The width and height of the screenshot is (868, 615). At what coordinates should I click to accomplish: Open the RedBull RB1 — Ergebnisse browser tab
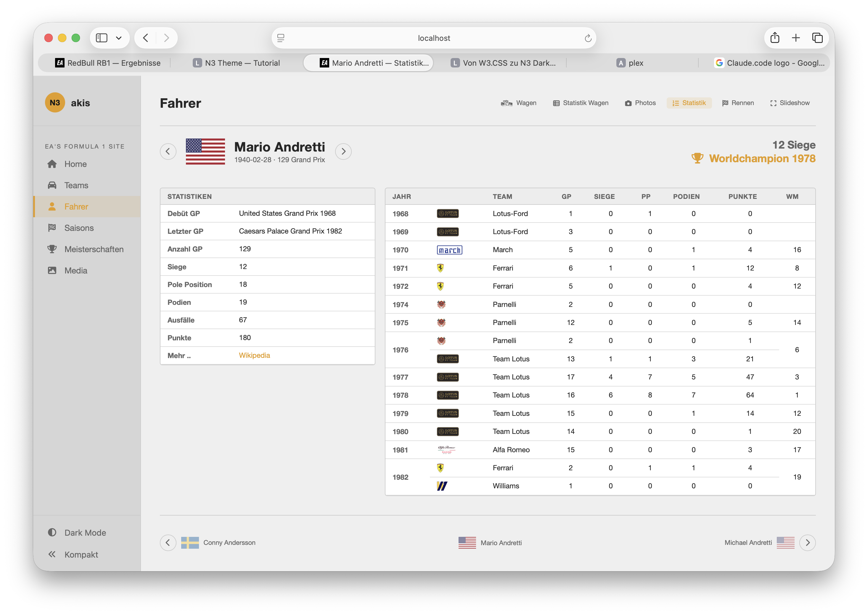coord(108,63)
